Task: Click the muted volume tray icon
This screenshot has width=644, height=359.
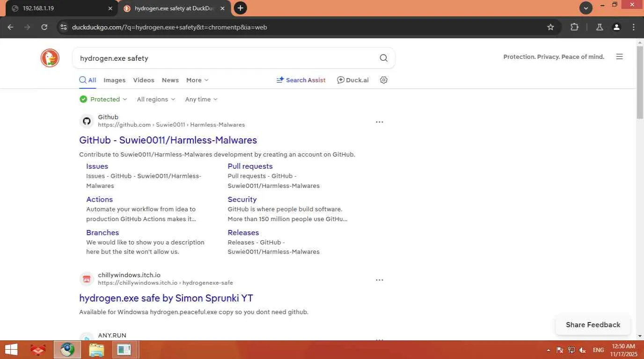Action: pos(583,350)
